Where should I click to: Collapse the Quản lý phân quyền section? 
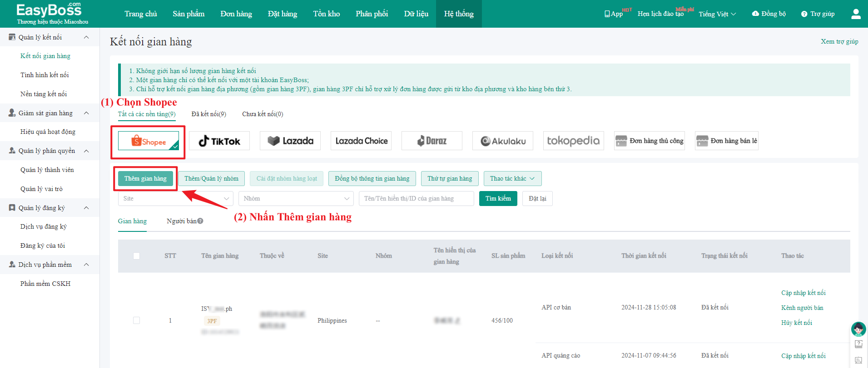[86, 151]
